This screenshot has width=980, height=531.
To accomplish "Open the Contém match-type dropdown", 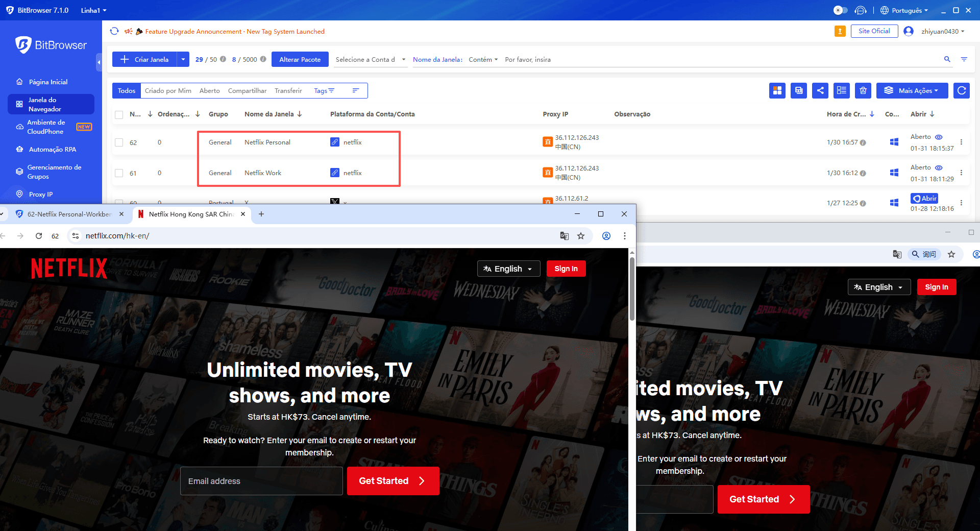I will [483, 59].
